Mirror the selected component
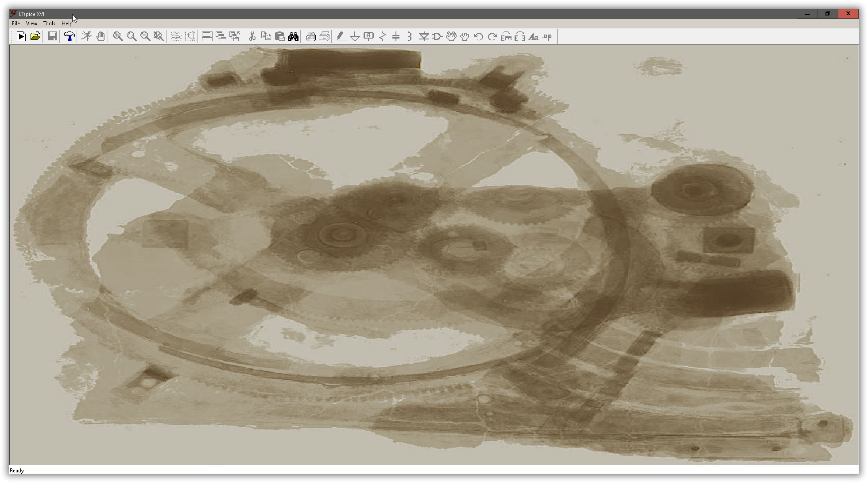The width and height of the screenshot is (868, 483). coord(520,36)
